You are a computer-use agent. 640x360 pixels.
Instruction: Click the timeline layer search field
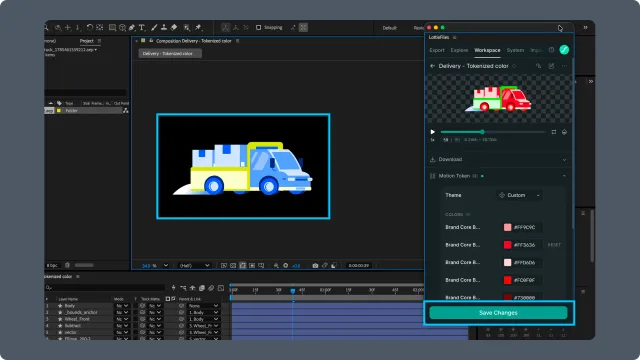tap(105, 288)
